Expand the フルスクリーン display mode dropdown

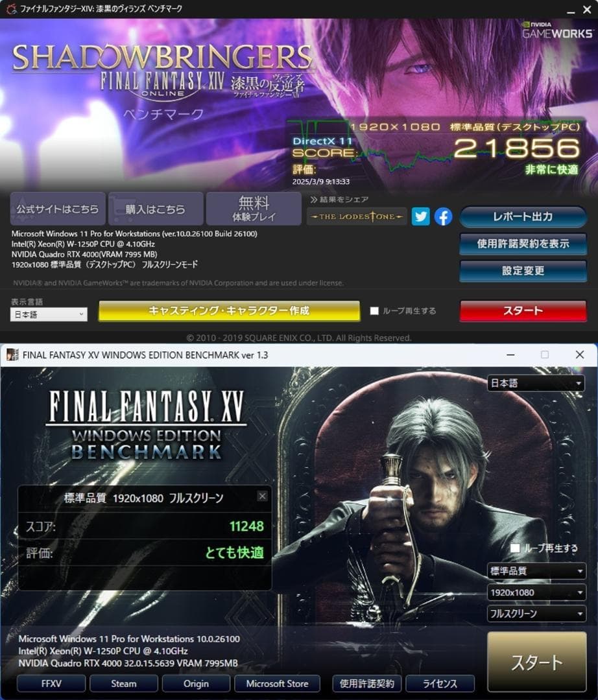coord(536,613)
